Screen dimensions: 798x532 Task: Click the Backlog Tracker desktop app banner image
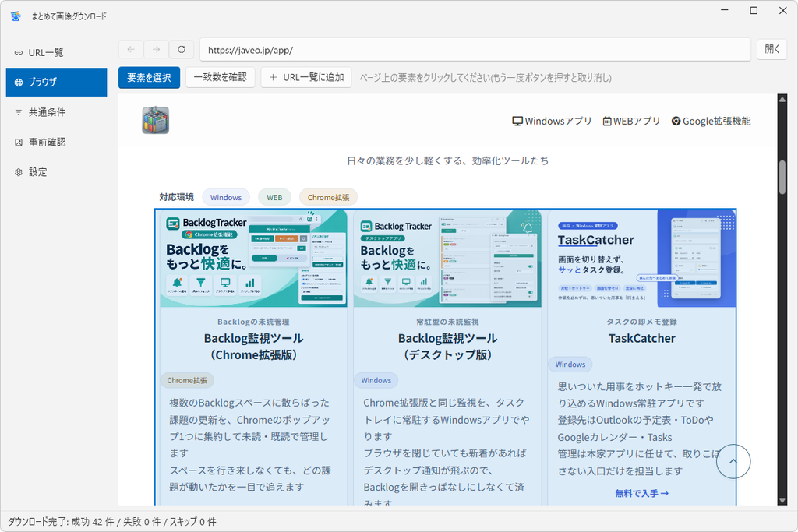pyautogui.click(x=447, y=259)
